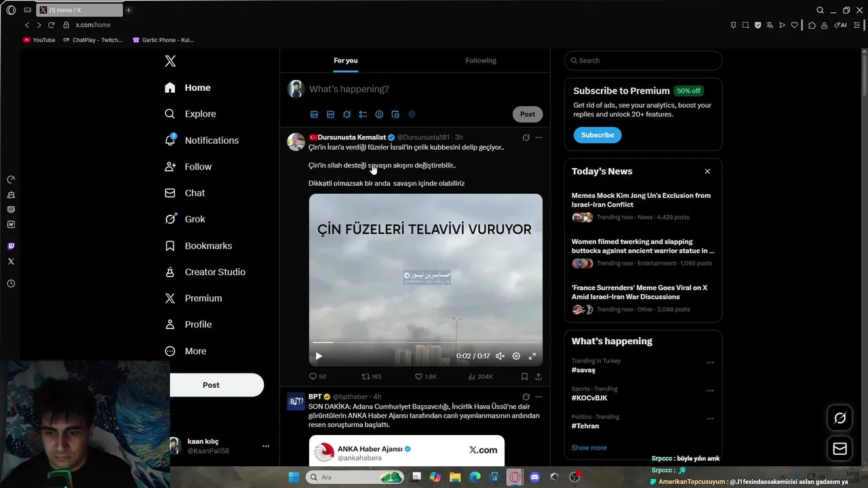The image size is (868, 488).
Task: Open the Twitch icon in browser sidebar
Action: [11, 246]
